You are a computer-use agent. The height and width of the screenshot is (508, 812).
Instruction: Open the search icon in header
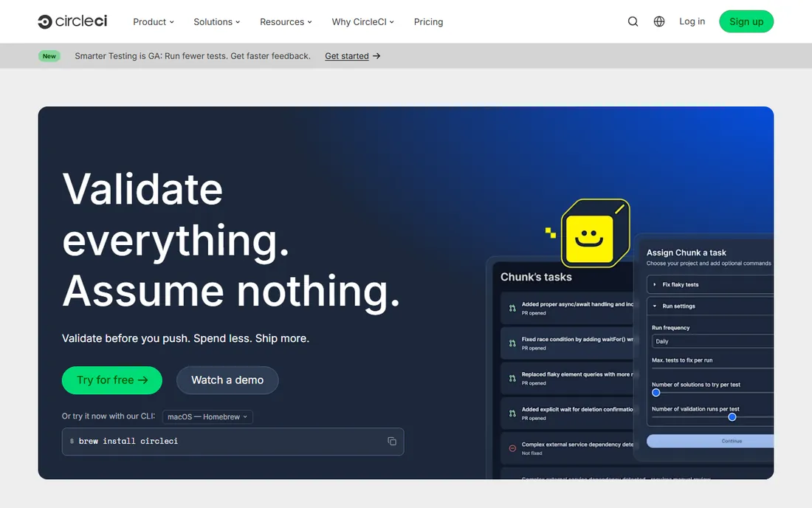pos(633,21)
